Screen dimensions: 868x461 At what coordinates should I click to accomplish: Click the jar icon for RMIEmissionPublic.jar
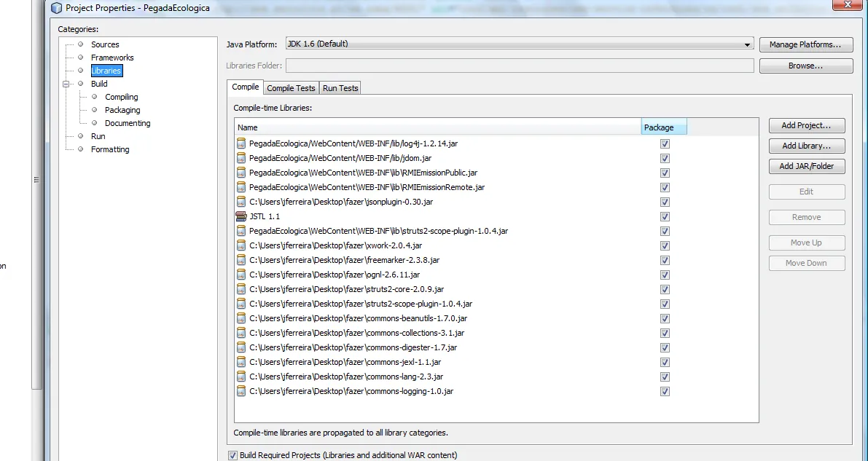(241, 173)
